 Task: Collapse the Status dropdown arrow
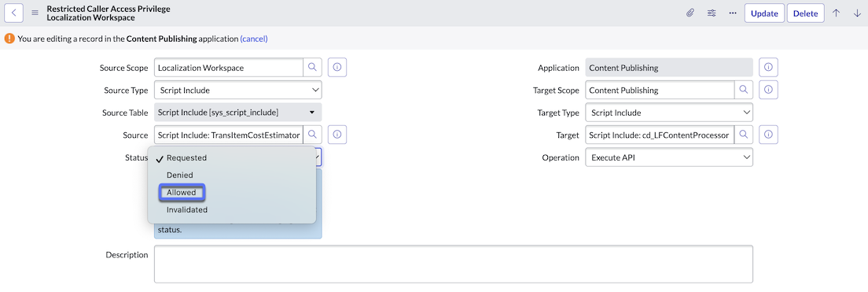coord(318,157)
